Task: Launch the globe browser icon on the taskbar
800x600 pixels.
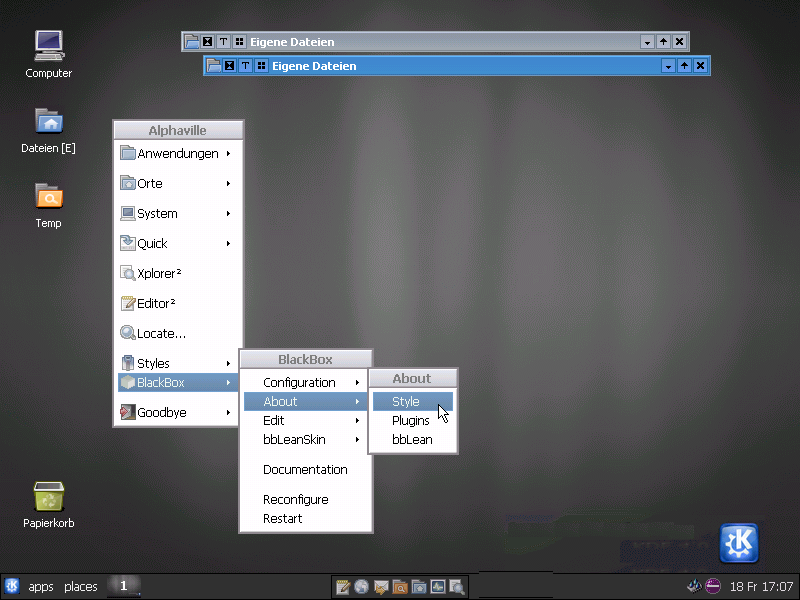Action: (361, 587)
